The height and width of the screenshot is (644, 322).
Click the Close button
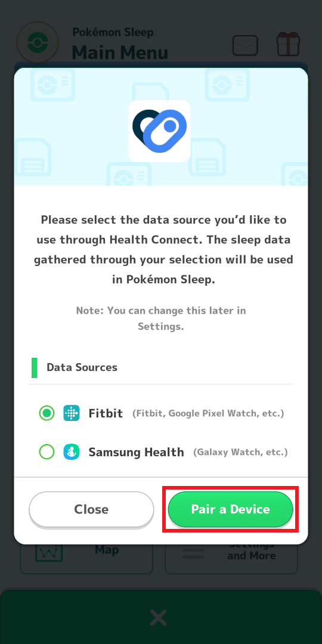coord(91,509)
